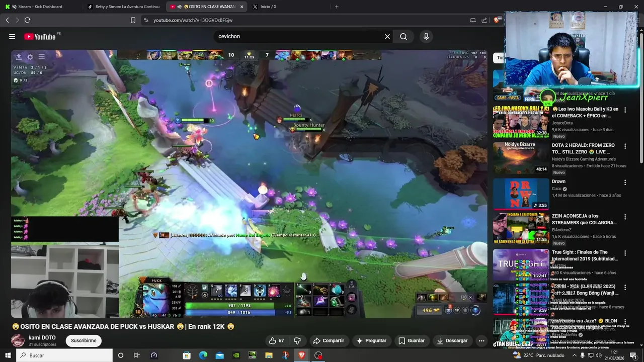Open the kami DOTO channel avatar
The height and width of the screenshot is (362, 644).
pos(18,340)
